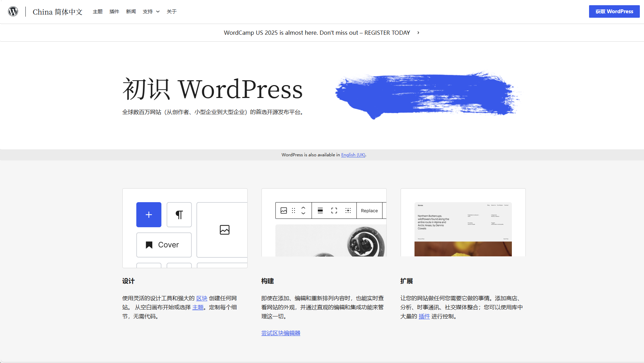Click the Replace button in block toolbar

pyautogui.click(x=369, y=211)
